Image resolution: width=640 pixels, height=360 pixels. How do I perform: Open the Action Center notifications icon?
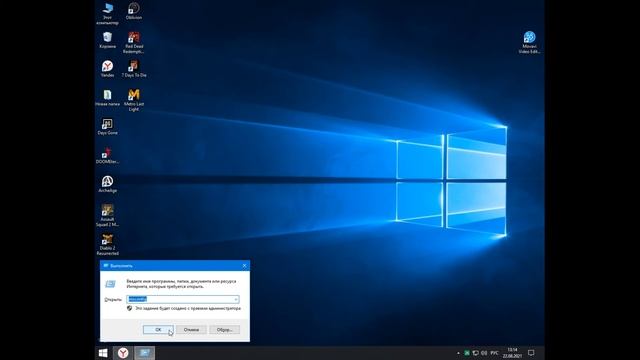[531, 353]
